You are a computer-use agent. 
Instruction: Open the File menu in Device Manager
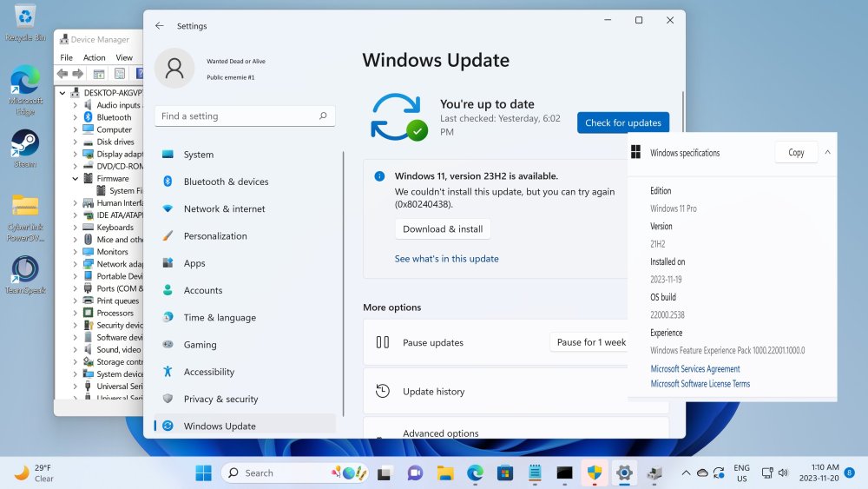[66, 57]
